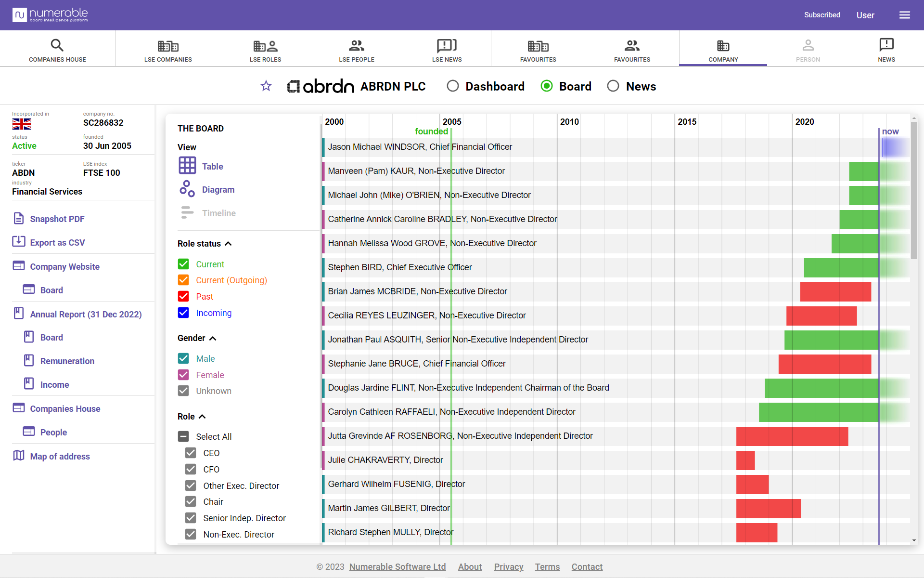Click the now timeline marker
This screenshot has height=578, width=924.
pos(890,131)
